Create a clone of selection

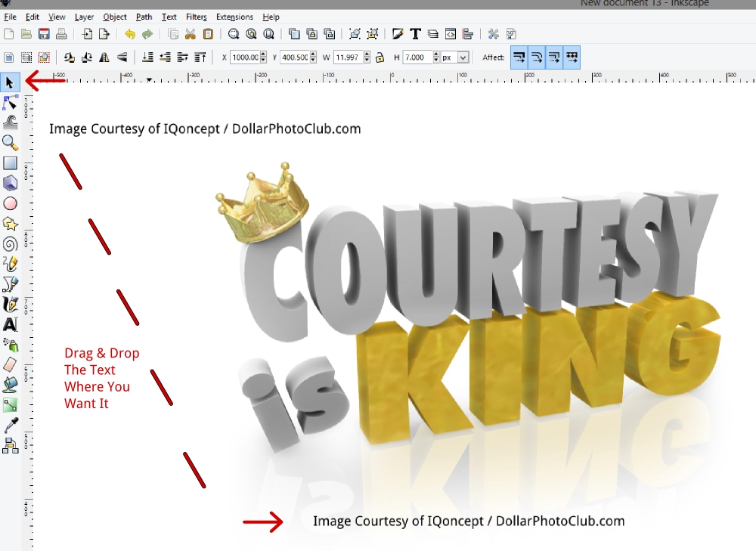click(x=312, y=34)
